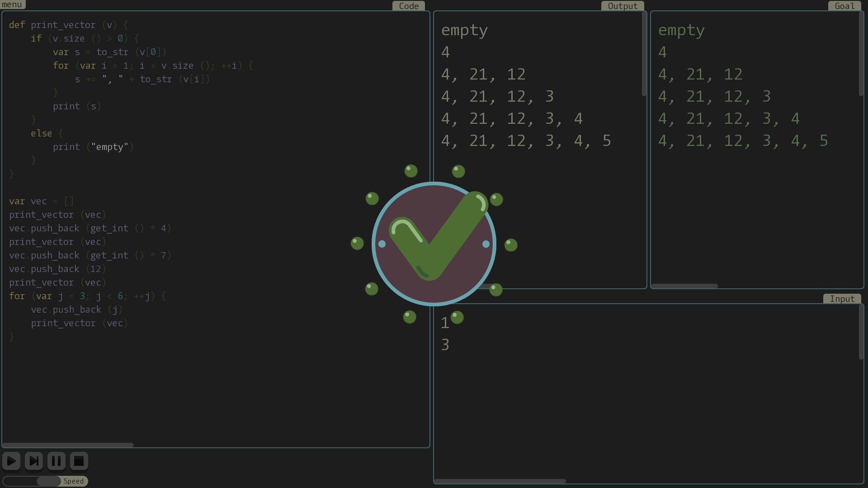Stop the running program

pos(79,461)
